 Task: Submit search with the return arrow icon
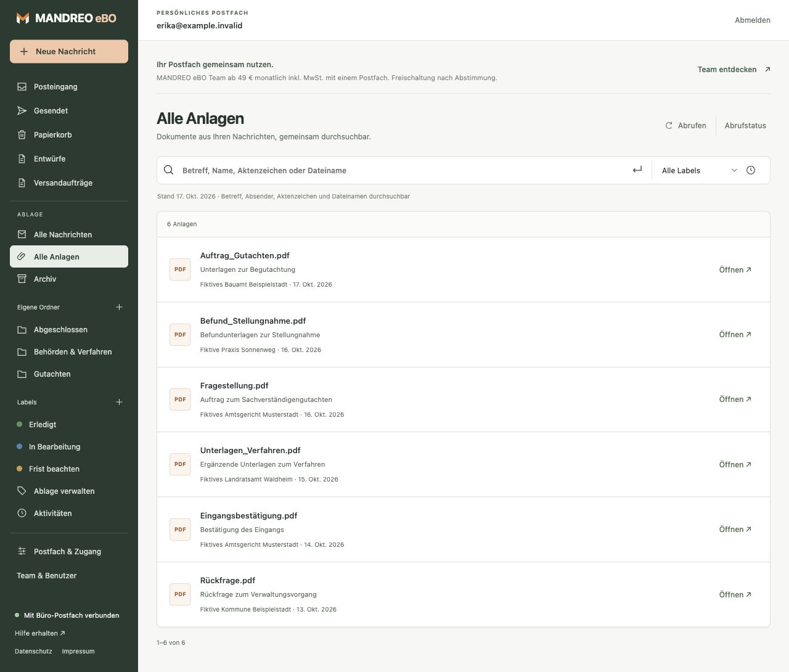(x=637, y=170)
